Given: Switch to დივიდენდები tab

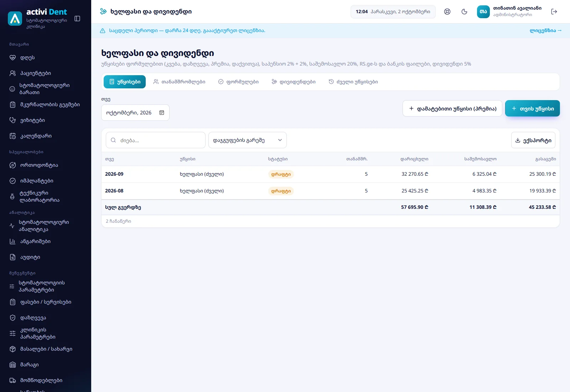Looking at the screenshot, I should click(294, 82).
